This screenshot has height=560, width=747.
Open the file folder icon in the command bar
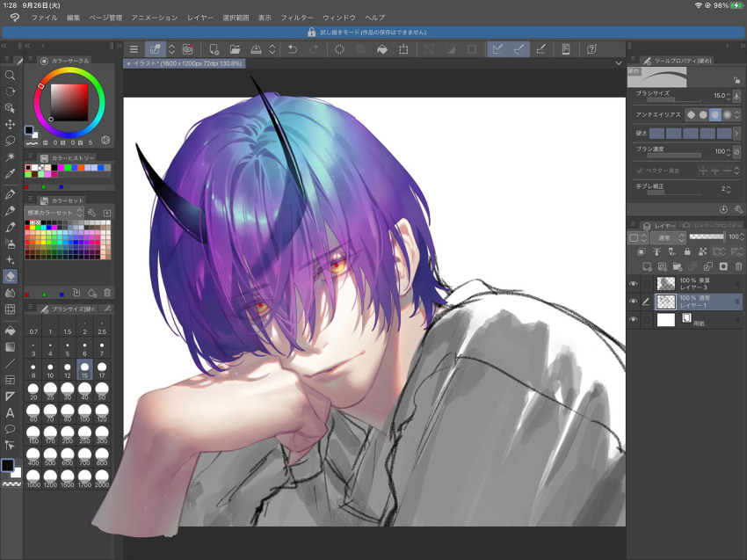pos(235,49)
